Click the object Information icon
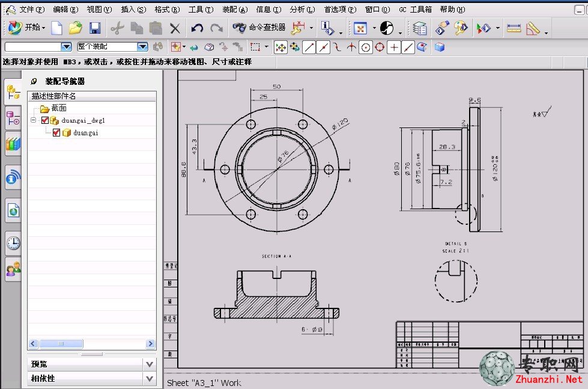 (327, 28)
